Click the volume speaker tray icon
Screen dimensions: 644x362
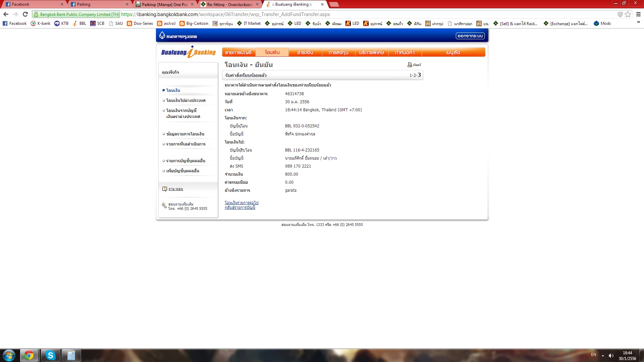[611, 355]
